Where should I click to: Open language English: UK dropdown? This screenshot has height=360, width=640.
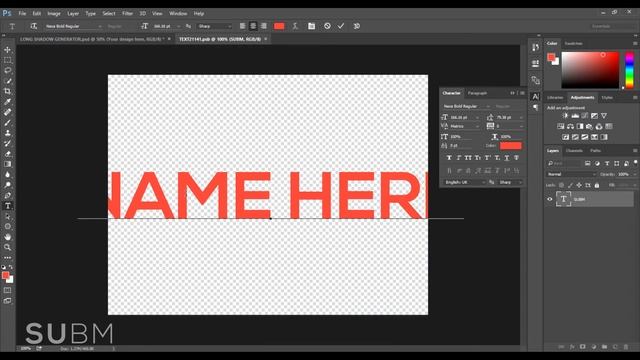click(464, 182)
